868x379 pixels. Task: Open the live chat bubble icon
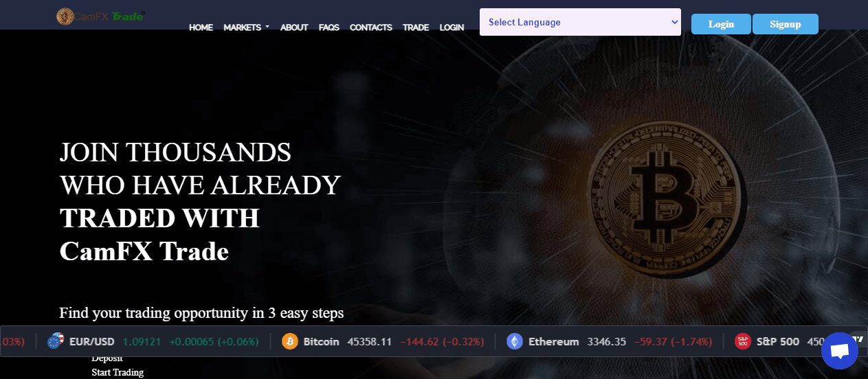pos(839,351)
